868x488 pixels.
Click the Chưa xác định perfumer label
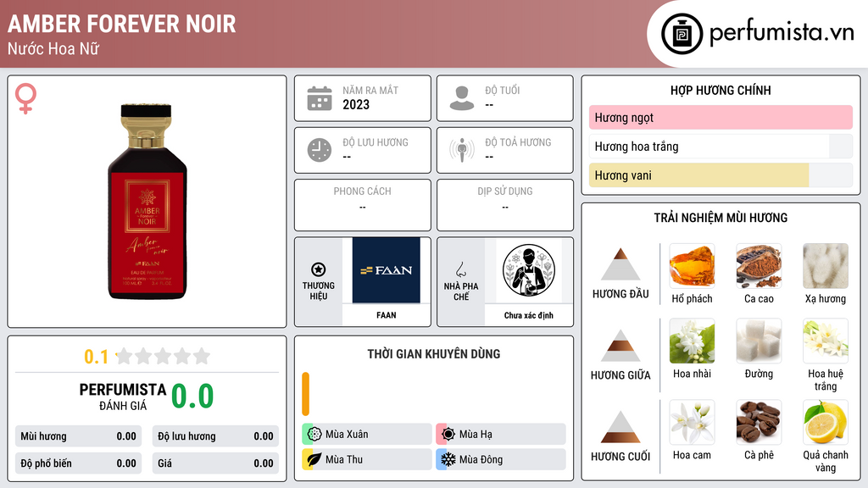click(529, 315)
